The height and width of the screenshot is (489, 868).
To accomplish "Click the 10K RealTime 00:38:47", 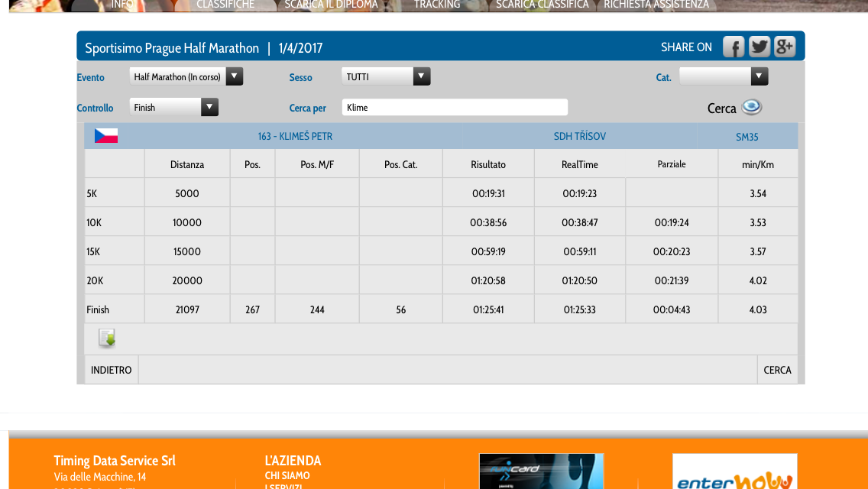I will 580,222.
